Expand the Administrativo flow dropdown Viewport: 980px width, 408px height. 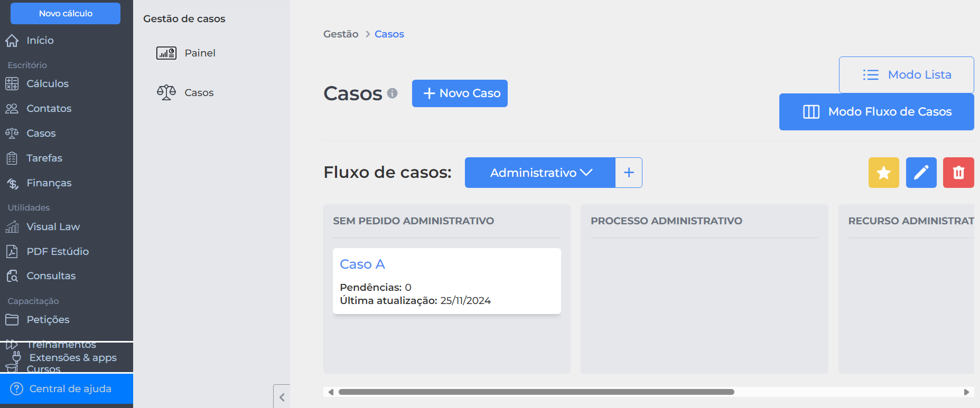tap(540, 173)
